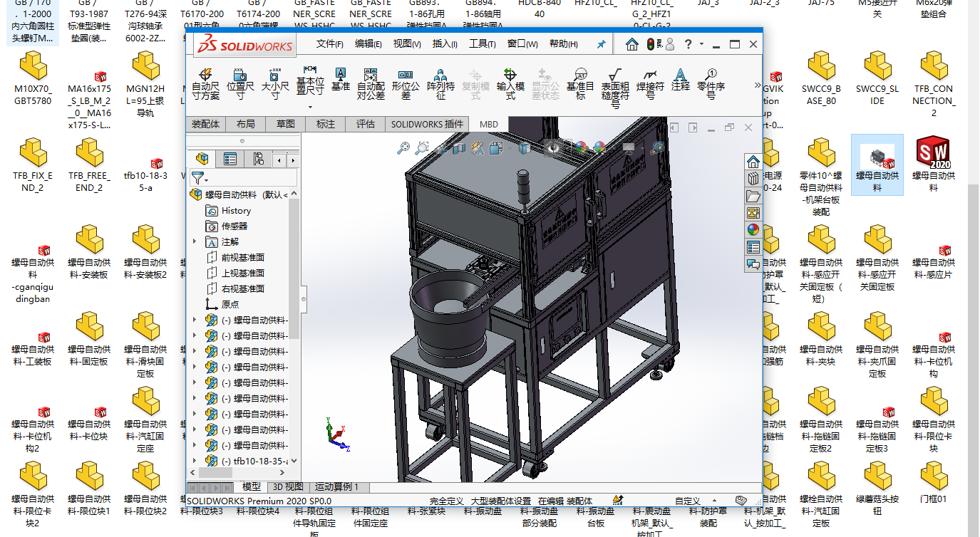Click the 运动算例 1 bottom tab
The height and width of the screenshot is (537, 980).
pos(337,487)
